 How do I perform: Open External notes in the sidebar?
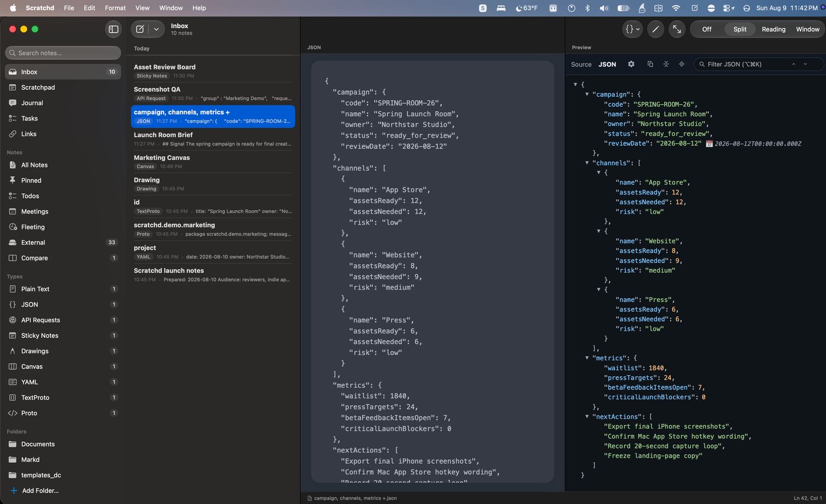pos(63,243)
